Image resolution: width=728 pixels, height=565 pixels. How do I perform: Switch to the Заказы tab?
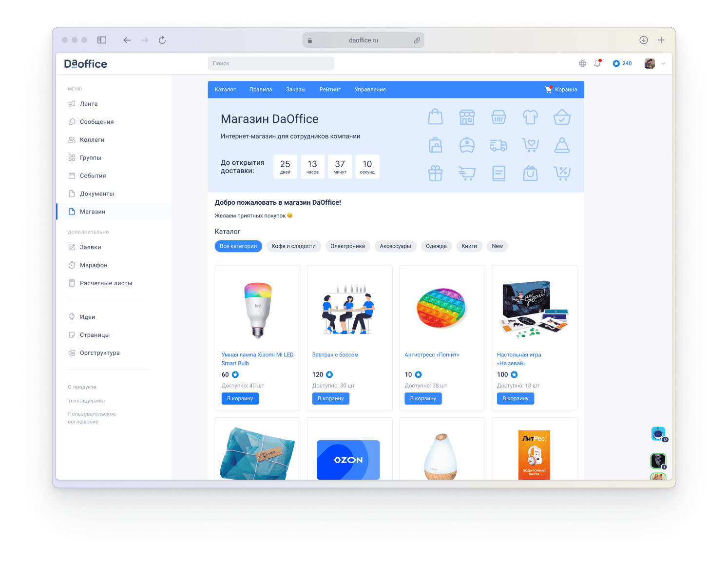coord(295,90)
